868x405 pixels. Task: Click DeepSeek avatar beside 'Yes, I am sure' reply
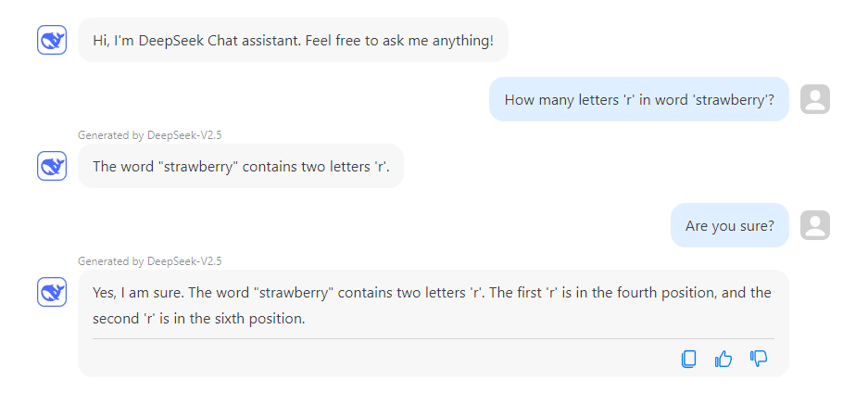coord(52,292)
